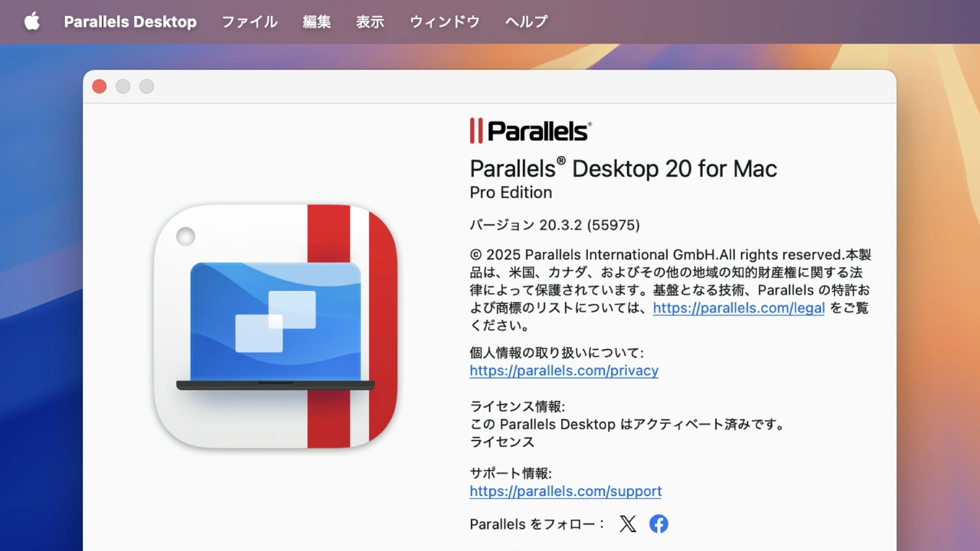This screenshot has width=980, height=551.
Task: Open the ウィンドウ menu
Action: coord(445,21)
